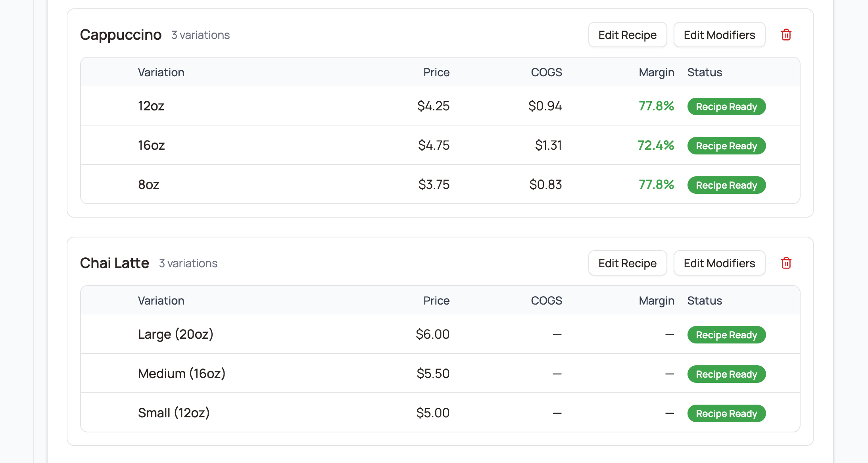
Task: Open Edit Modifiers for Chai Latte
Action: [719, 263]
